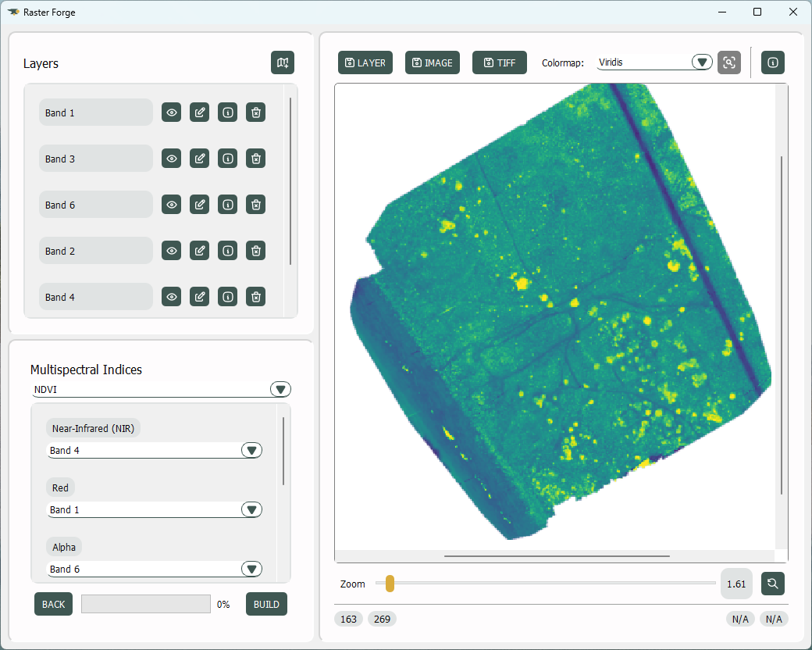Toggle visibility of Band 3 layer
The image size is (812, 650).
[x=172, y=159]
